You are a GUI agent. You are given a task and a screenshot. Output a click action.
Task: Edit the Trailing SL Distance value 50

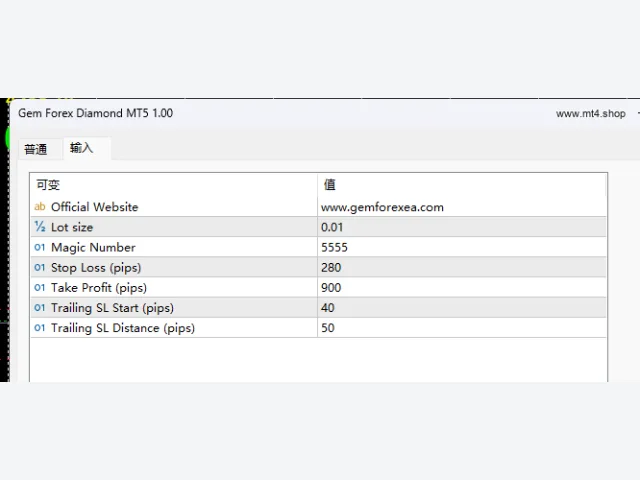click(x=462, y=327)
